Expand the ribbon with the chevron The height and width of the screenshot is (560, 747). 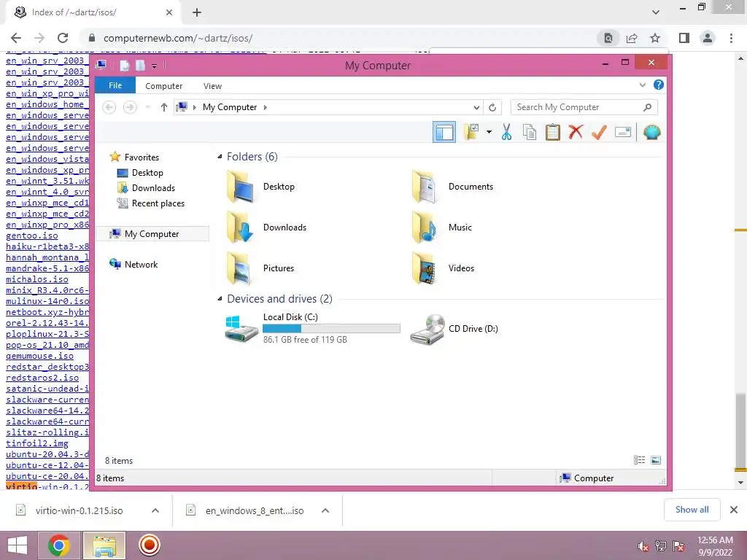pos(642,85)
